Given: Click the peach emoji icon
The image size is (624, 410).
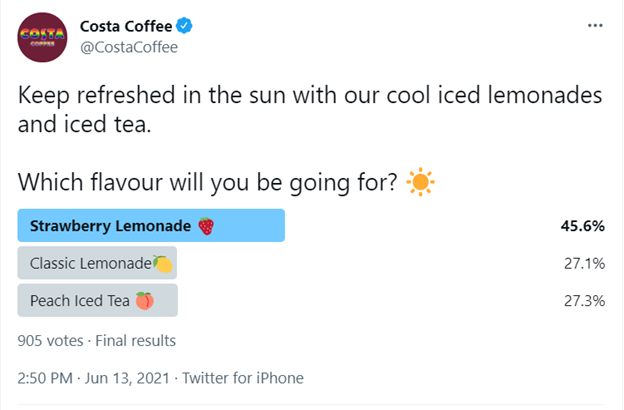Looking at the screenshot, I should click(x=145, y=301).
